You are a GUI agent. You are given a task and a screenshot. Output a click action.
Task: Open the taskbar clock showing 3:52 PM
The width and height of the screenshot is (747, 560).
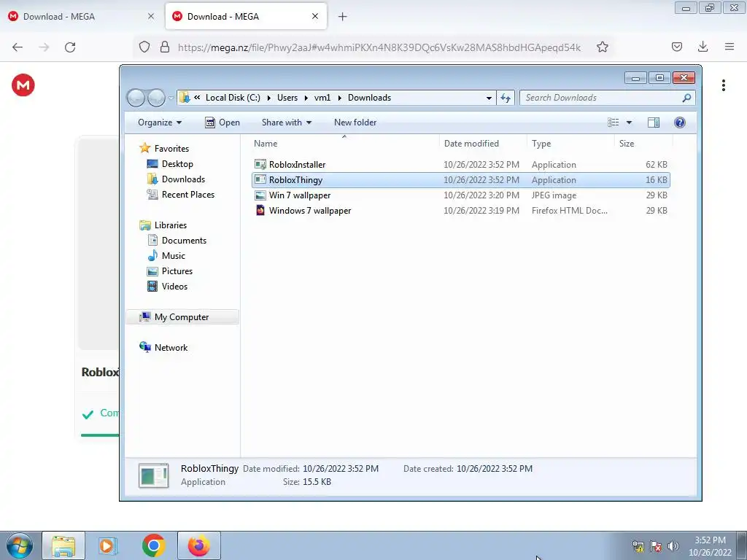pyautogui.click(x=710, y=546)
